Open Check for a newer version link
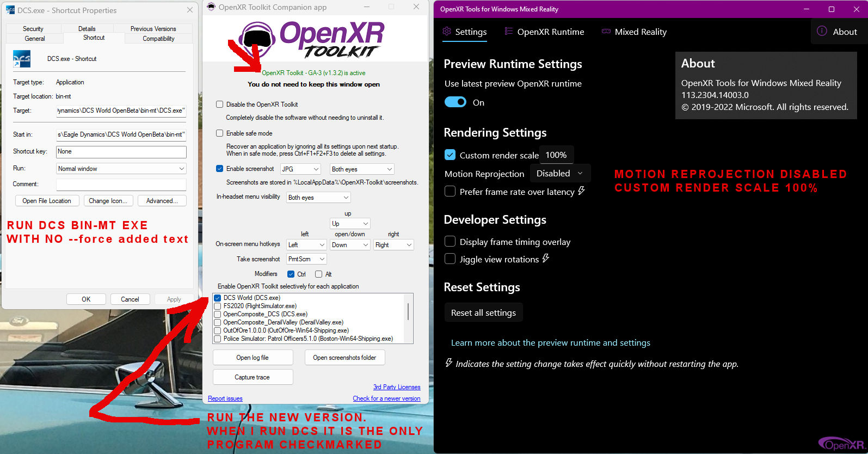Screen dimensions: 868x454 point(386,398)
